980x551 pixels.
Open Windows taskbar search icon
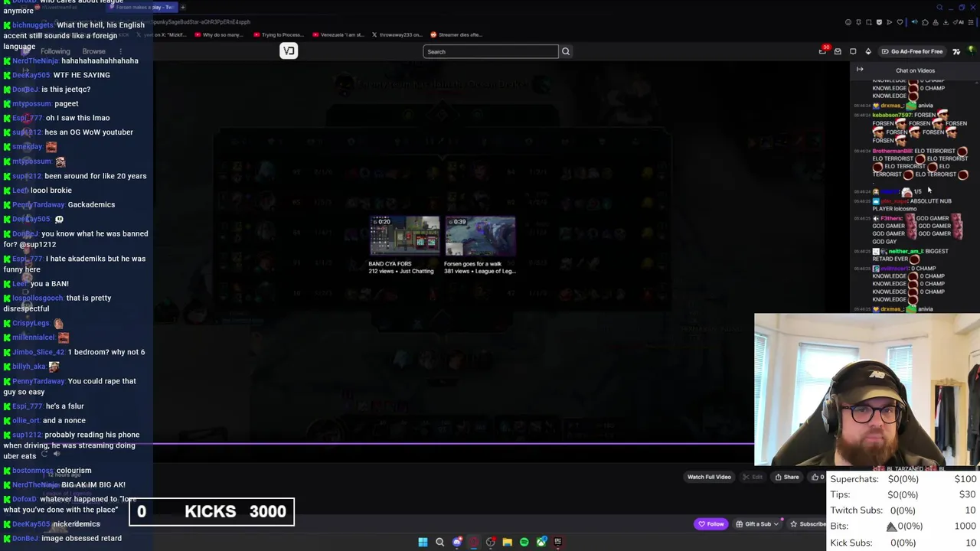coord(439,542)
